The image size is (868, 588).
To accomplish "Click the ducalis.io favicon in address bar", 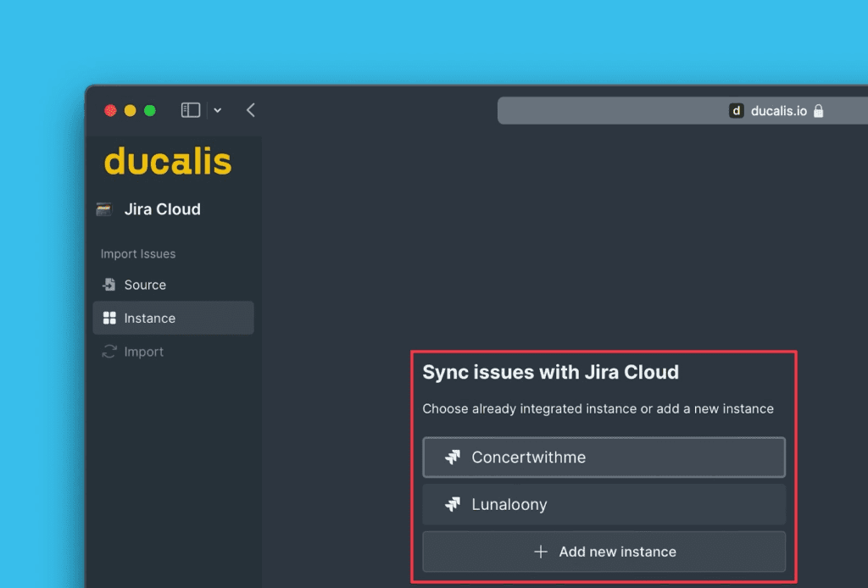I will [735, 110].
